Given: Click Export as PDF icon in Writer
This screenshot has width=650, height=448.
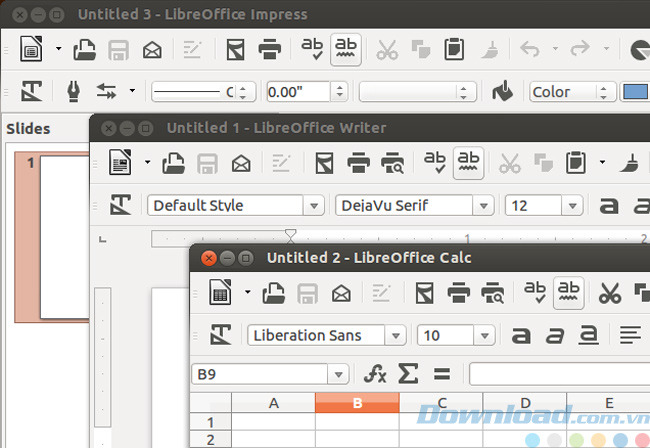Looking at the screenshot, I should [325, 163].
